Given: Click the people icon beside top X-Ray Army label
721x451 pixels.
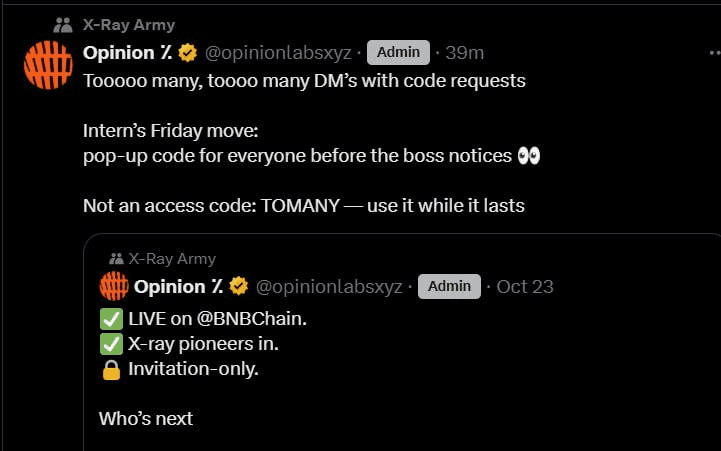Looking at the screenshot, I should pos(64,24).
